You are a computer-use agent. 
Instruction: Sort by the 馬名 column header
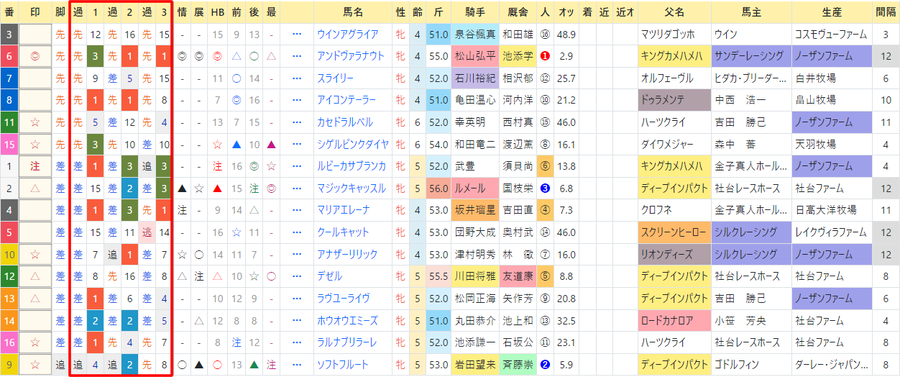coord(354,12)
